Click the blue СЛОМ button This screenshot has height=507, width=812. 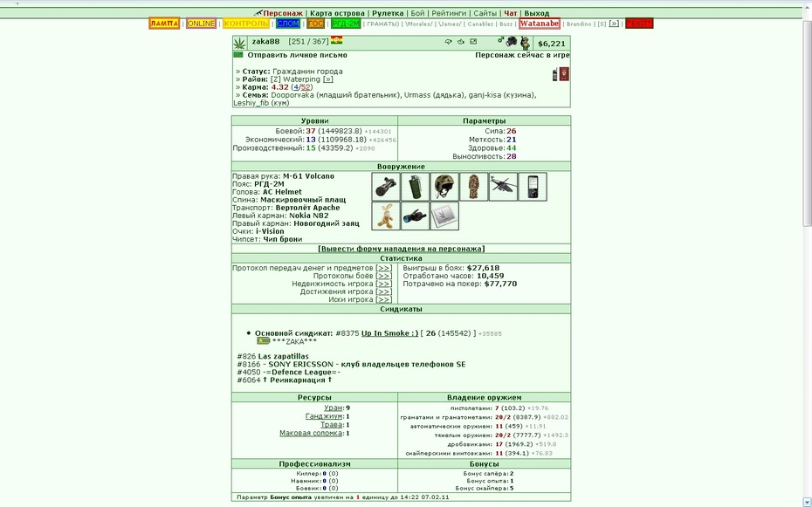tap(287, 24)
